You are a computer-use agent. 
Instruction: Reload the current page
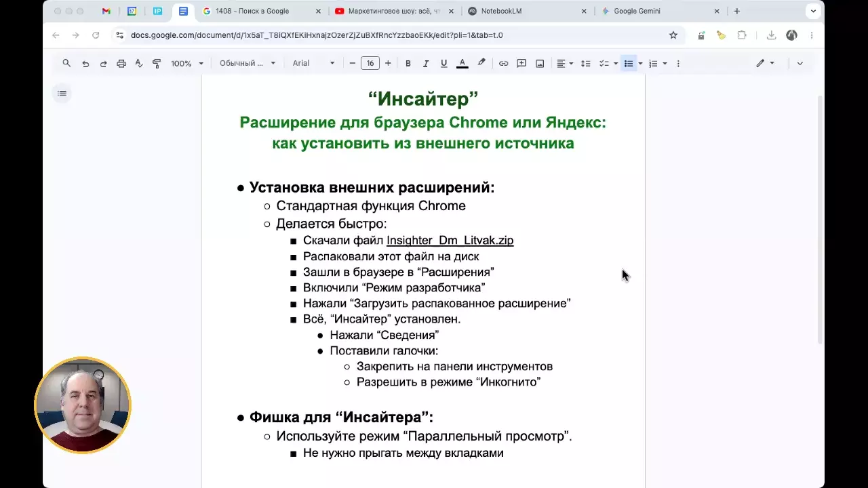(96, 35)
